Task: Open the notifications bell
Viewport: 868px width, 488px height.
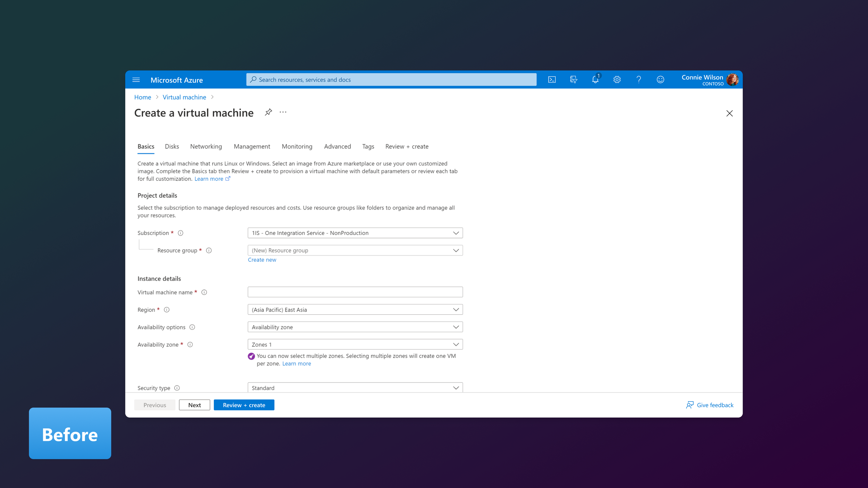Action: pyautogui.click(x=595, y=80)
